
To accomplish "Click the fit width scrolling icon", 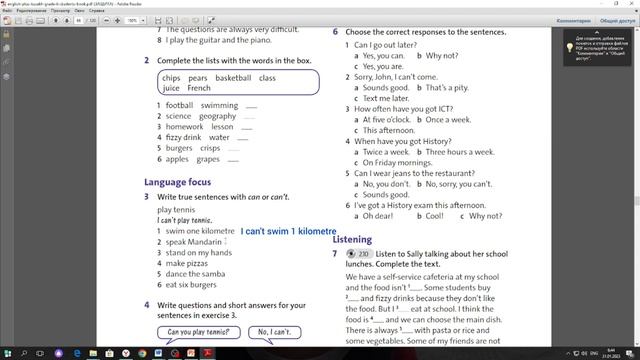I will [158, 20].
